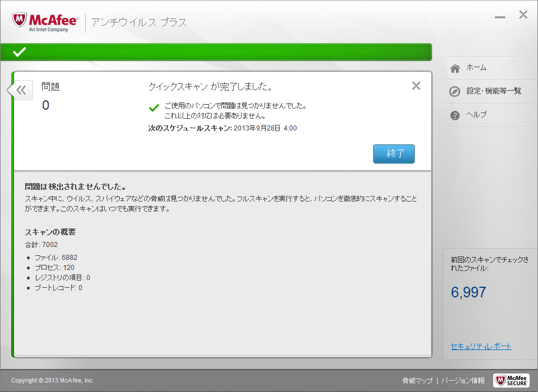Open ホーム from the side menu
Screen dimensions: 538x392
pyautogui.click(x=476, y=67)
